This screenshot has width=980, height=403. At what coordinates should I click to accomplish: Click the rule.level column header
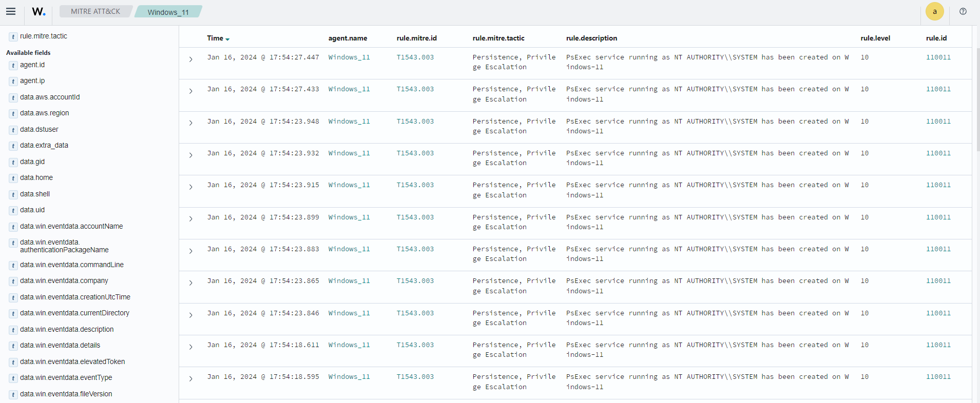(x=875, y=38)
